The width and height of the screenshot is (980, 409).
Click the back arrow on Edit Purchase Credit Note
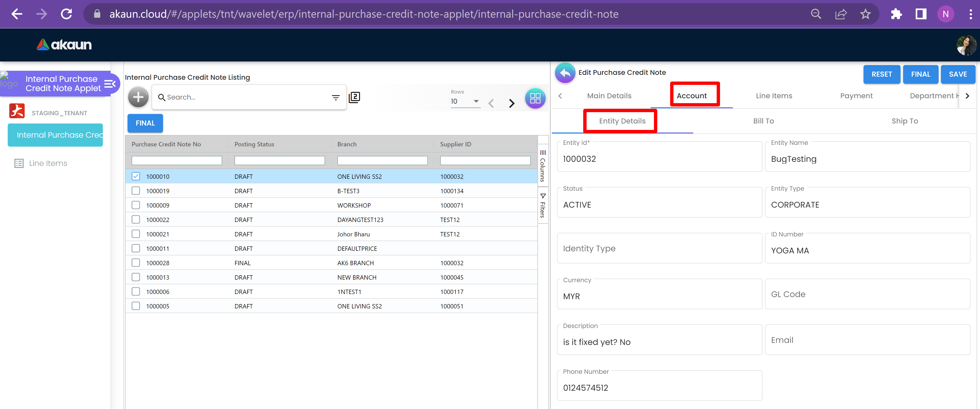click(565, 73)
